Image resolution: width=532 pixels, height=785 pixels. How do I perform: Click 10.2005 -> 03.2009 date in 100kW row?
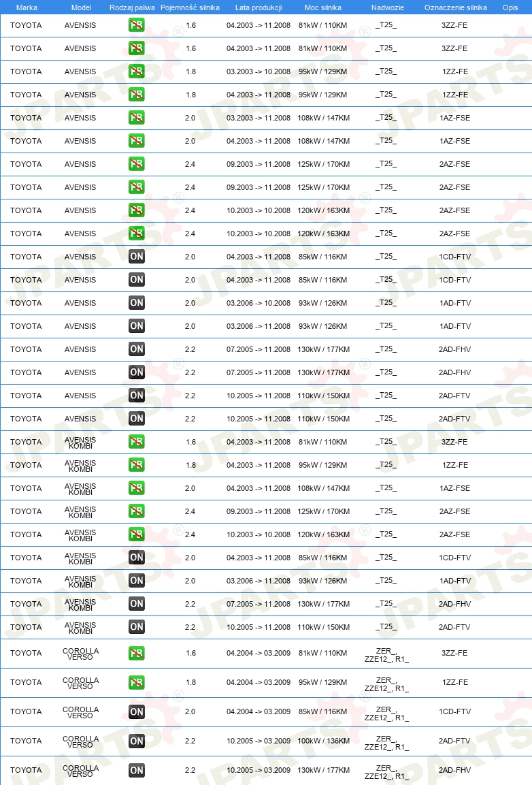tap(259, 741)
